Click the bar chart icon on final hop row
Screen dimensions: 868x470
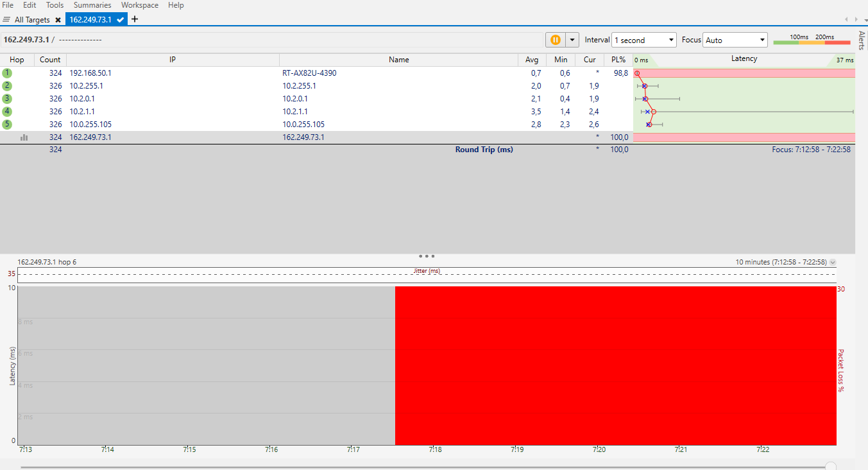[x=24, y=137]
